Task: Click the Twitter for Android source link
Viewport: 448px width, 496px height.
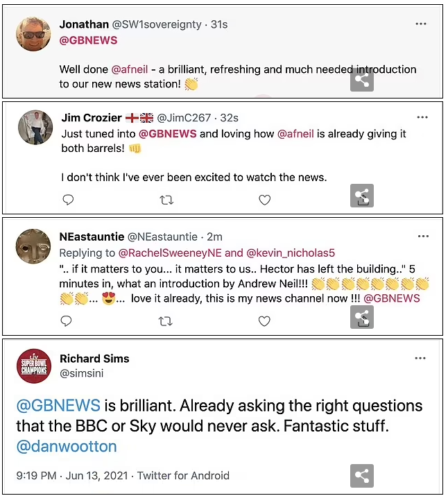Action: tap(183, 476)
